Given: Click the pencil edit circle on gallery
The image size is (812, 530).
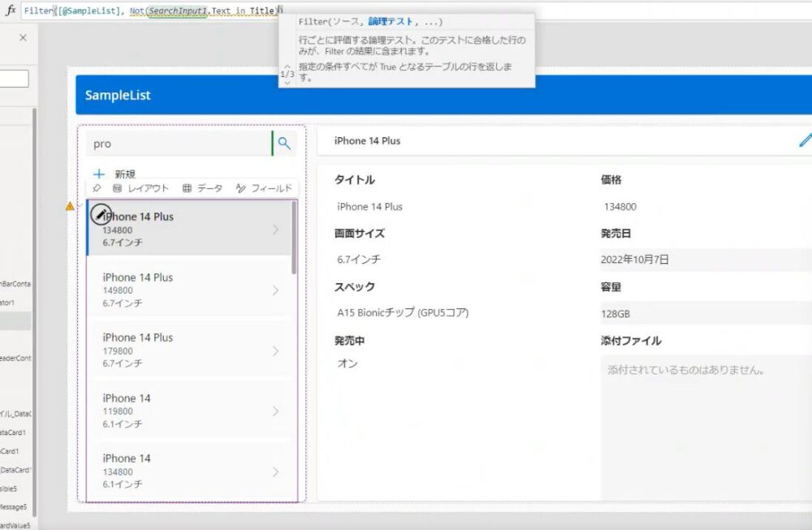Looking at the screenshot, I should 101,213.
